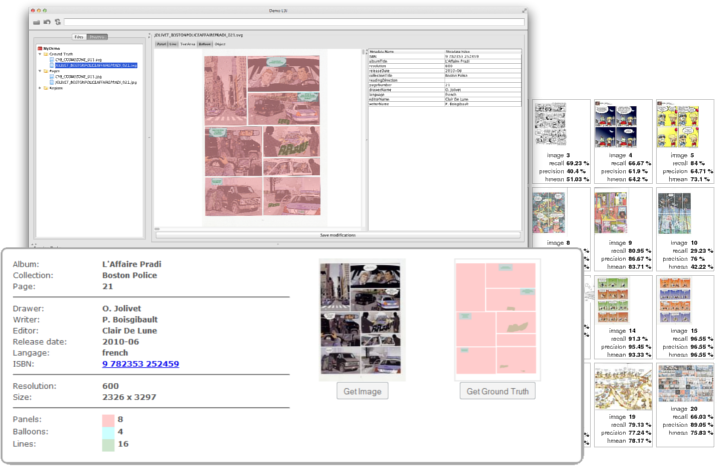The width and height of the screenshot is (717, 466).
Task: Click the pink Panels color swatch
Action: coord(108,420)
